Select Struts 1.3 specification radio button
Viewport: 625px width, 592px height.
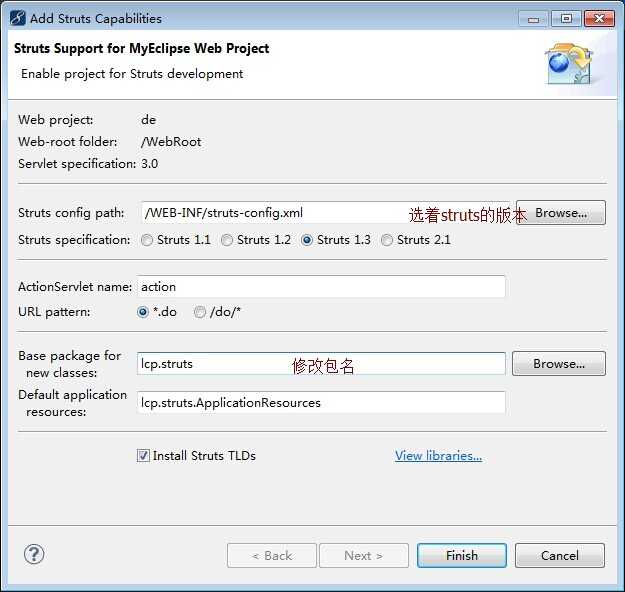tap(307, 240)
